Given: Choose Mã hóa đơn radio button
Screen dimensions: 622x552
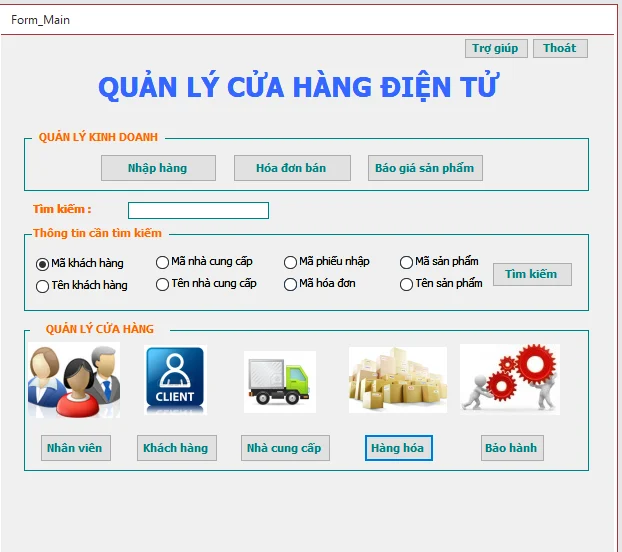Looking at the screenshot, I should 291,284.
